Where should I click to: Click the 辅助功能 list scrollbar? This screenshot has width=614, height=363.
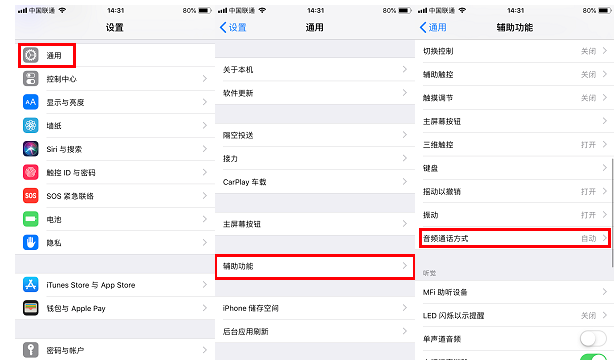tap(612, 213)
